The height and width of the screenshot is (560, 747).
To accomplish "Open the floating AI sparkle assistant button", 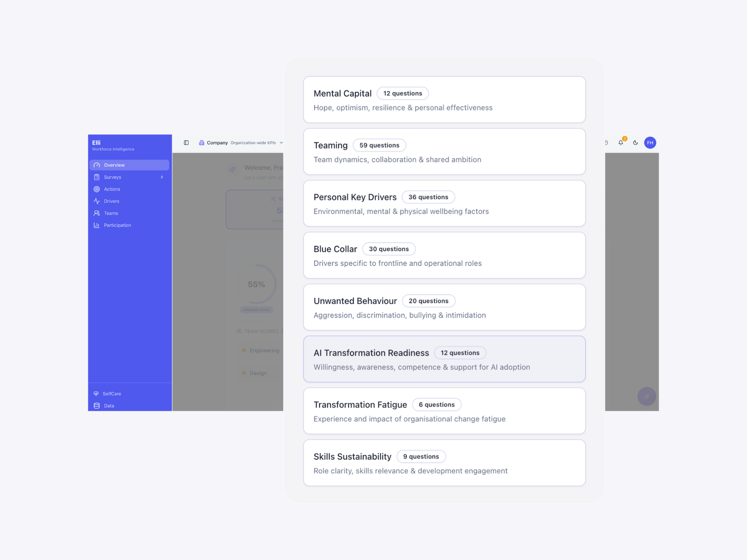I will tap(646, 396).
